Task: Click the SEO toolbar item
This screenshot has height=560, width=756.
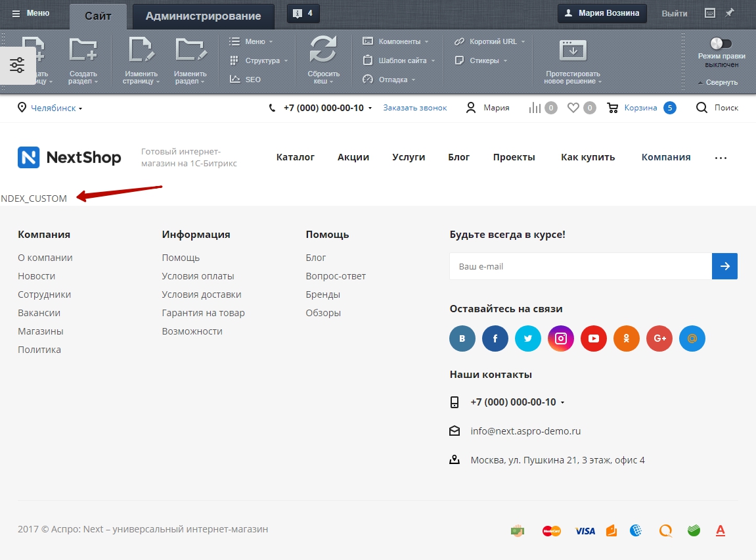Action: coord(246,80)
